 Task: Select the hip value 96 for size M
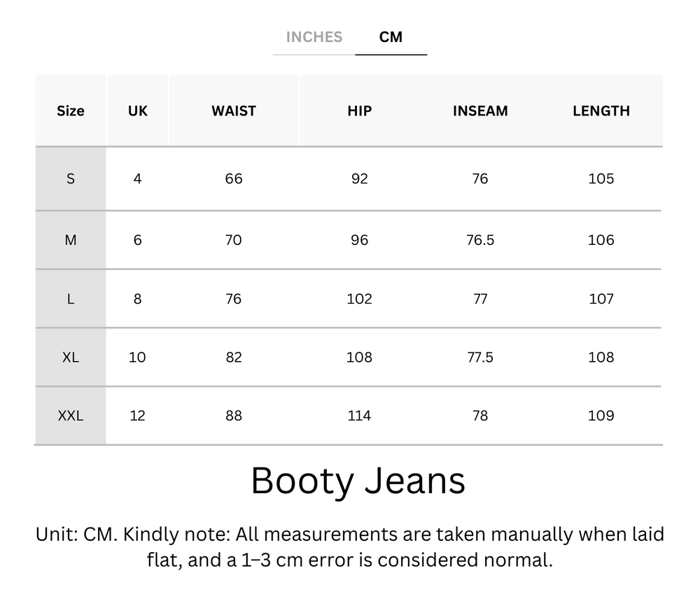tap(358, 239)
